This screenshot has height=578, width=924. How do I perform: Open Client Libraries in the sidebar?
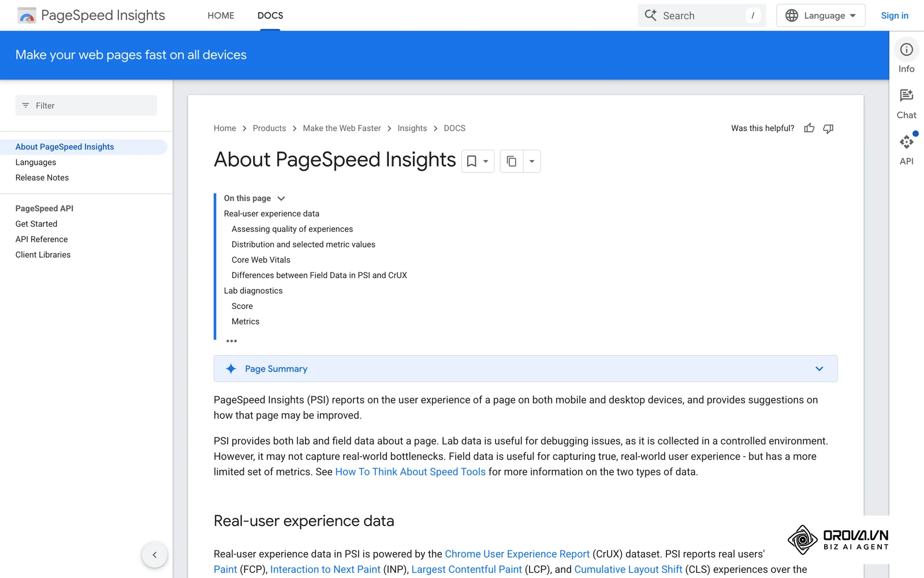tap(43, 255)
